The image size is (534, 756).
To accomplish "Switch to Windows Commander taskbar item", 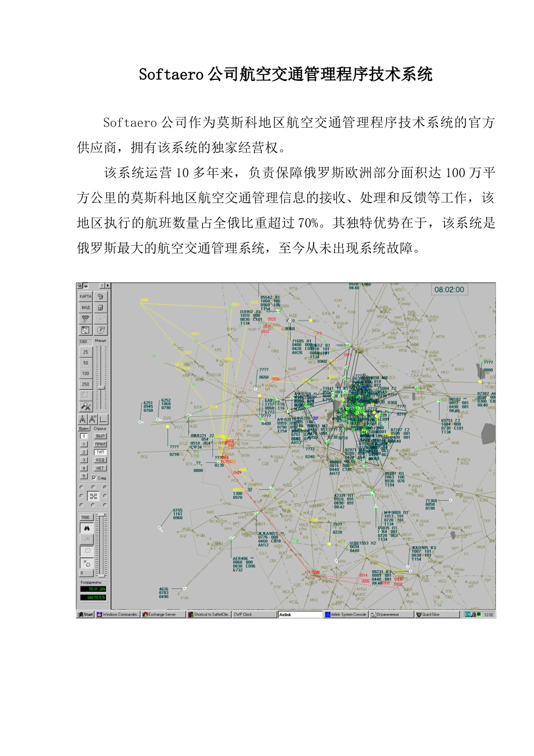I will 117,614.
